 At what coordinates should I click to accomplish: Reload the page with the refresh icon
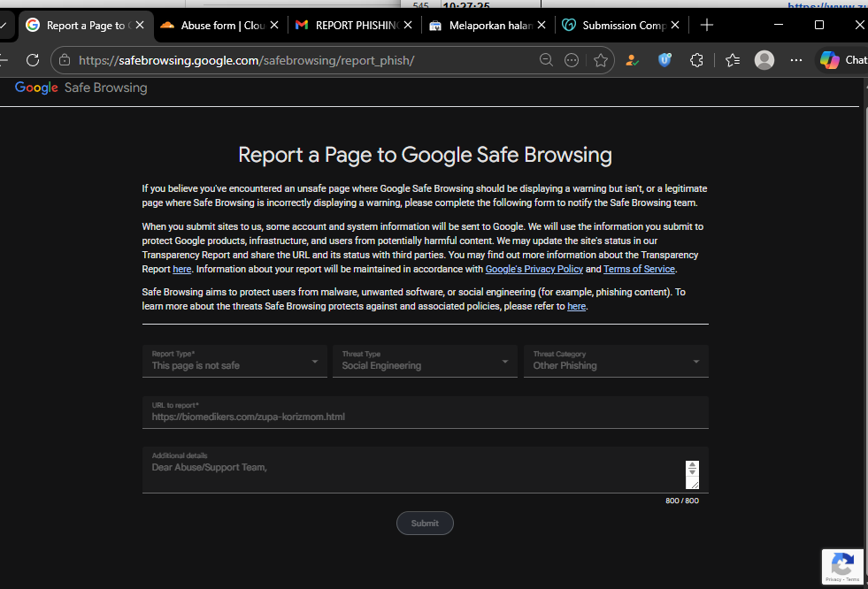click(x=33, y=60)
